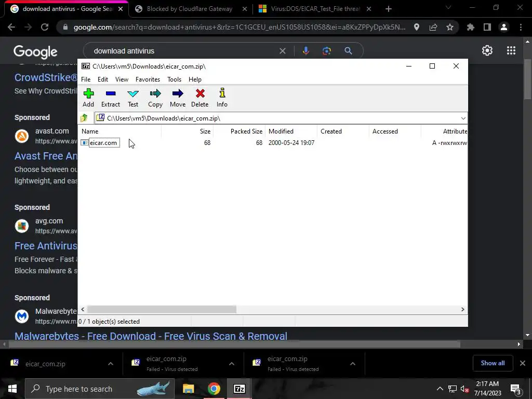The width and height of the screenshot is (532, 399).
Task: Sort file list by Name column
Action: click(119, 131)
